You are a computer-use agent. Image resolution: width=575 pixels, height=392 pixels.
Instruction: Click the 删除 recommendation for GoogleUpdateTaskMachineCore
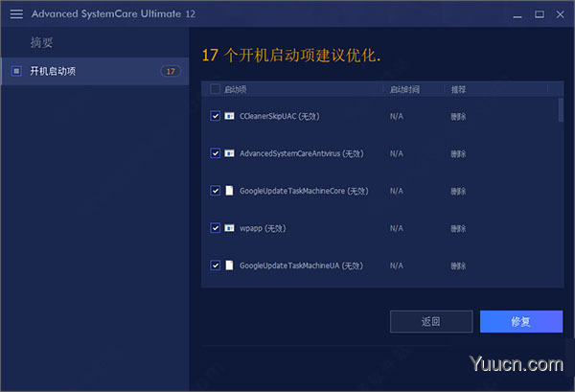(x=458, y=192)
